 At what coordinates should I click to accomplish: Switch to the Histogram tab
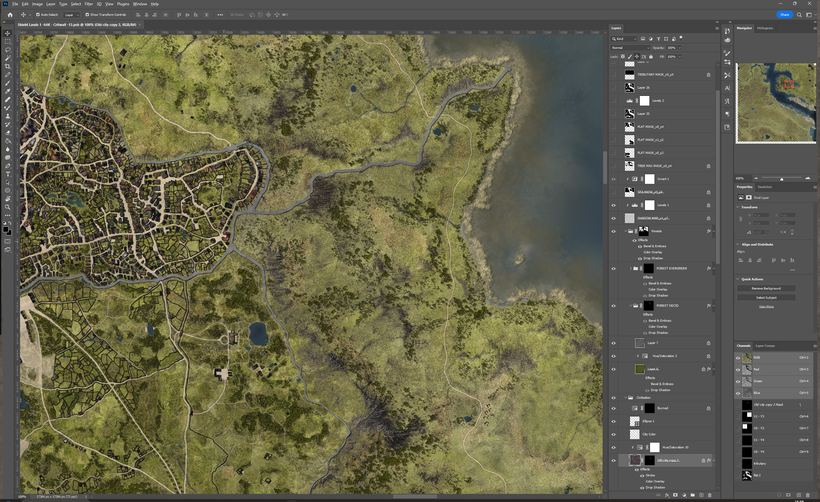pyautogui.click(x=765, y=28)
